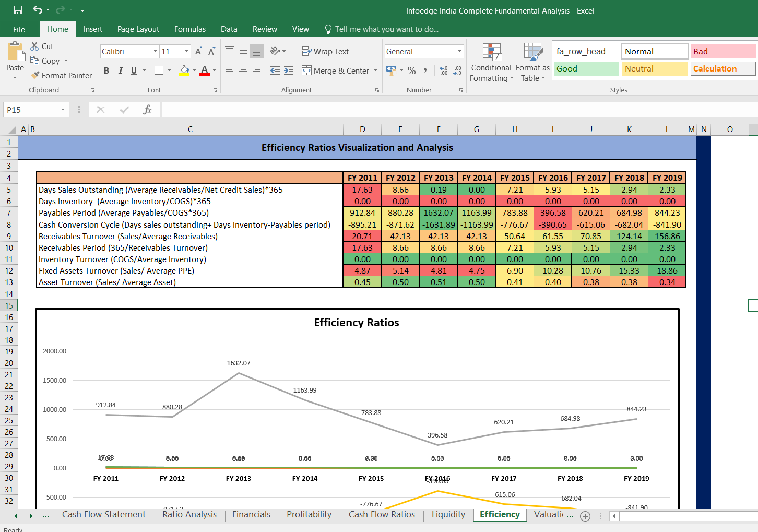The width and height of the screenshot is (758, 532).
Task: Open cell borders button
Action: [159, 70]
